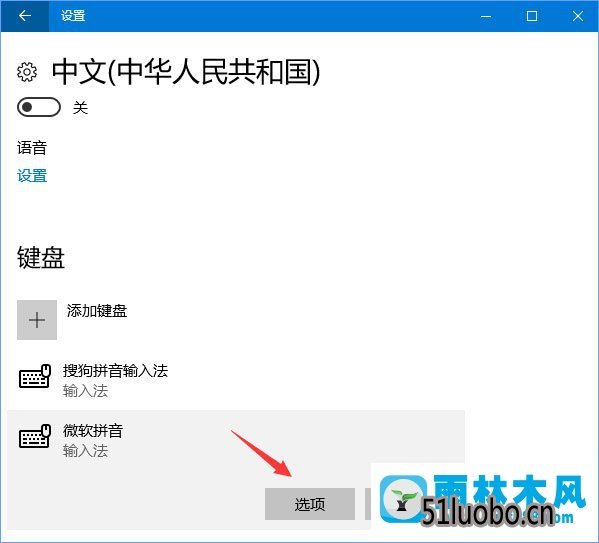Select the 搜狗拼音输入法 entry
Screen dimensions: 599x543
point(115,371)
